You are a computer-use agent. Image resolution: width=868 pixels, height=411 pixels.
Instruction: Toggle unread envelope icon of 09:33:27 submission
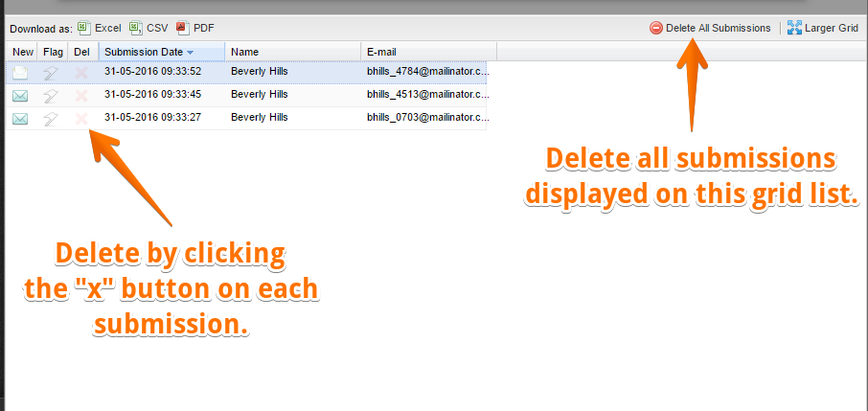tap(20, 118)
